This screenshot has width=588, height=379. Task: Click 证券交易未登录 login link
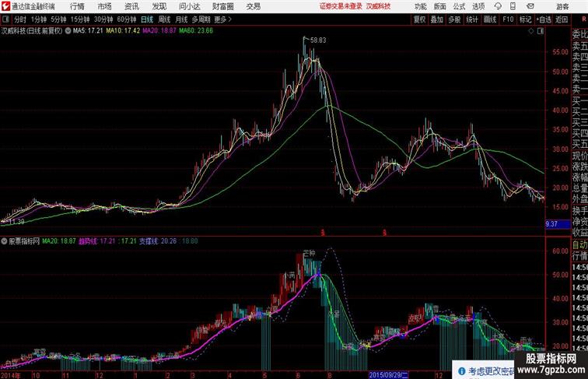tap(341, 6)
